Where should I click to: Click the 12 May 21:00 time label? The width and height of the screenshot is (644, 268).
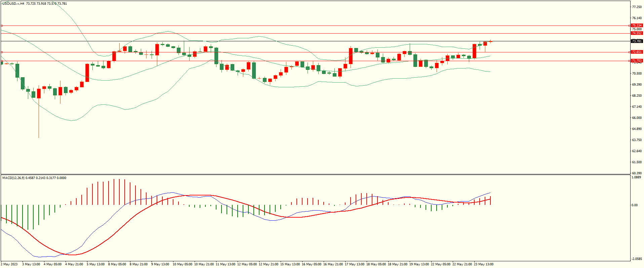(x=269, y=264)
